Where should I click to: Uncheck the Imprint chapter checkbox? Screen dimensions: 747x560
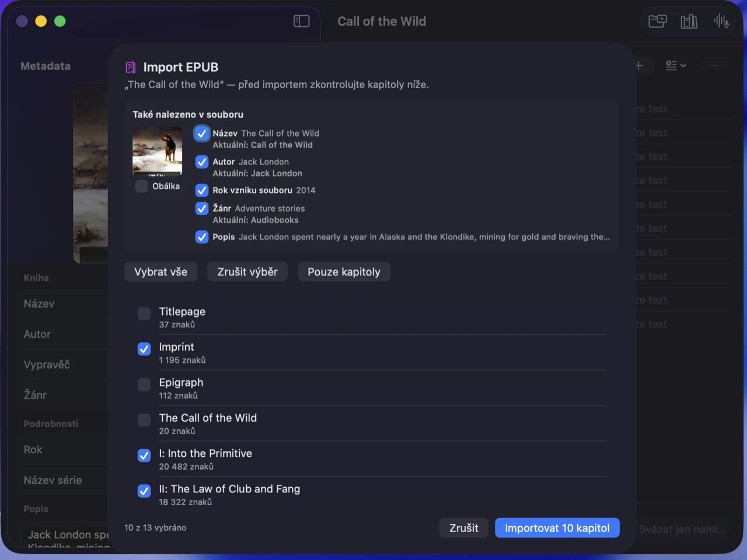pyautogui.click(x=144, y=349)
